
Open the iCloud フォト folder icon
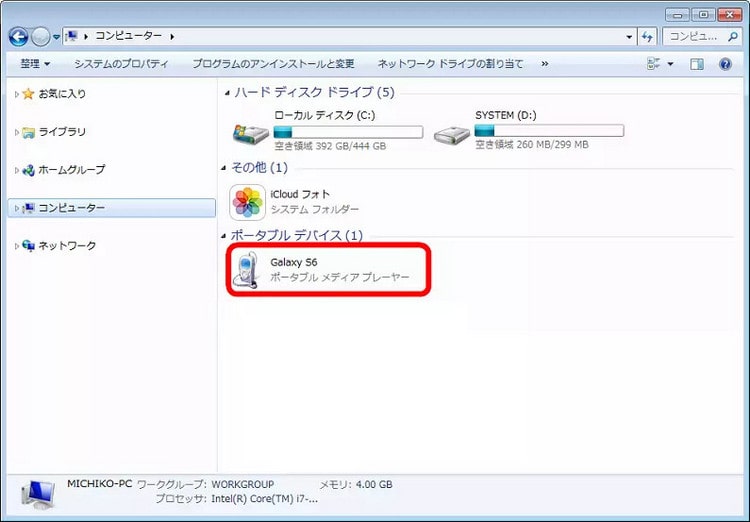click(x=247, y=202)
